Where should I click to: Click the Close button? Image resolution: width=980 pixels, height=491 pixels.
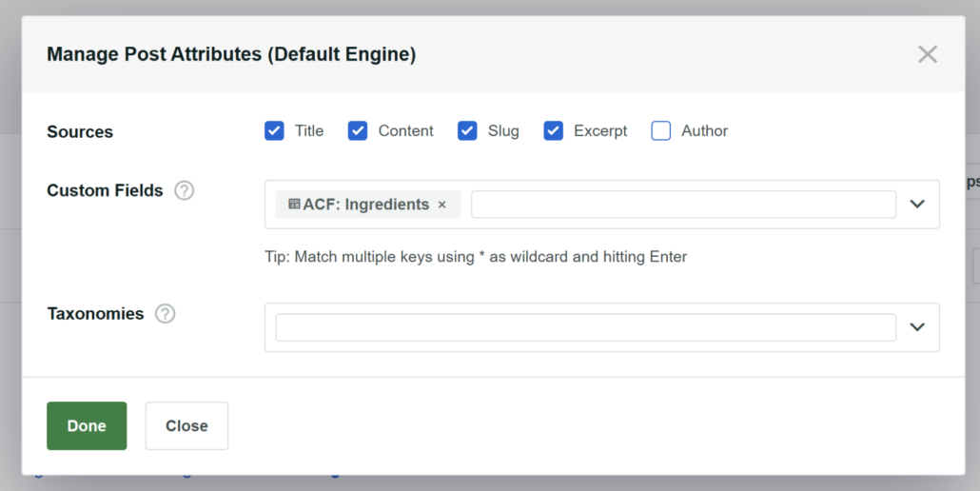pyautogui.click(x=186, y=425)
